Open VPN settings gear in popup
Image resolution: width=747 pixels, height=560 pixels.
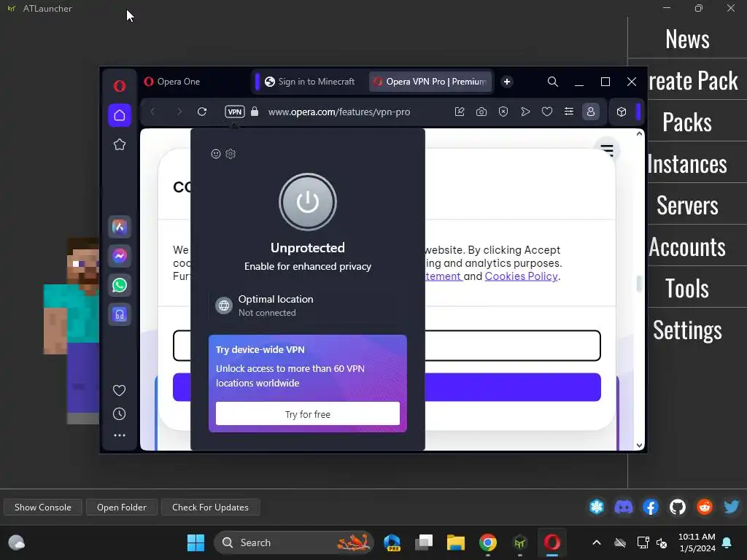click(231, 154)
